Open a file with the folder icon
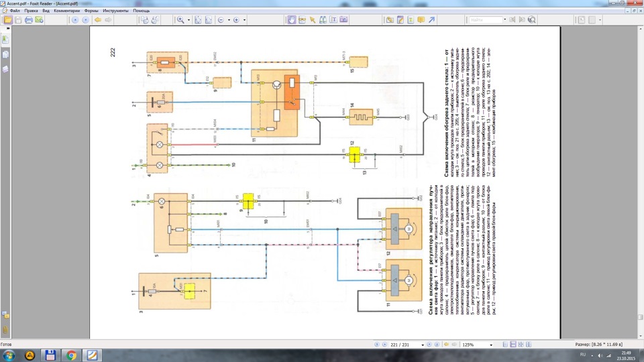This screenshot has height=362, width=644. (x=8, y=19)
